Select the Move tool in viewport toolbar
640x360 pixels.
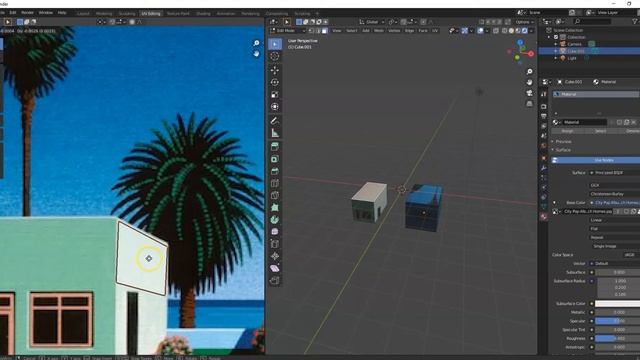point(275,70)
